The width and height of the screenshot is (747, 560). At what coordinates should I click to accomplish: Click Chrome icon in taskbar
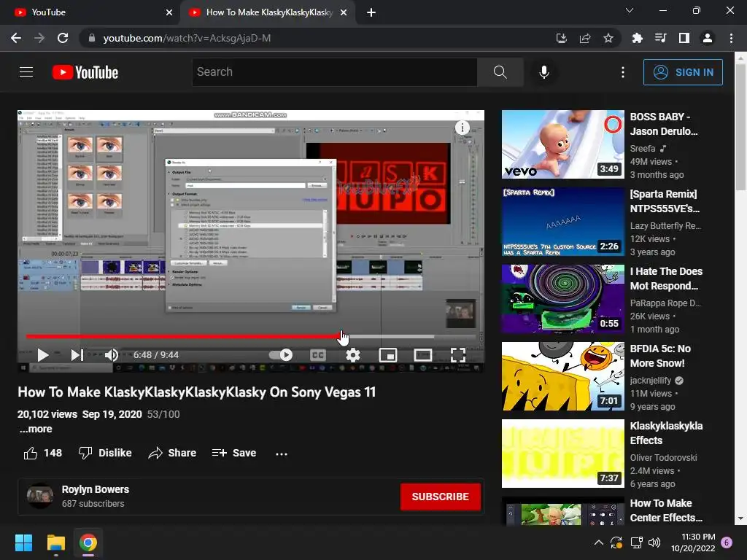[88, 542]
